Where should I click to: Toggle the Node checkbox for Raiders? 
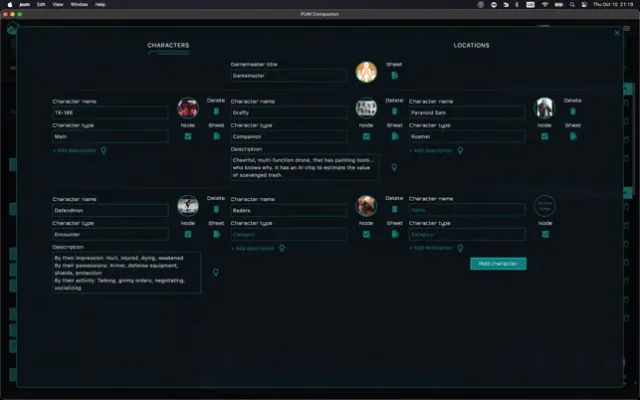367,234
